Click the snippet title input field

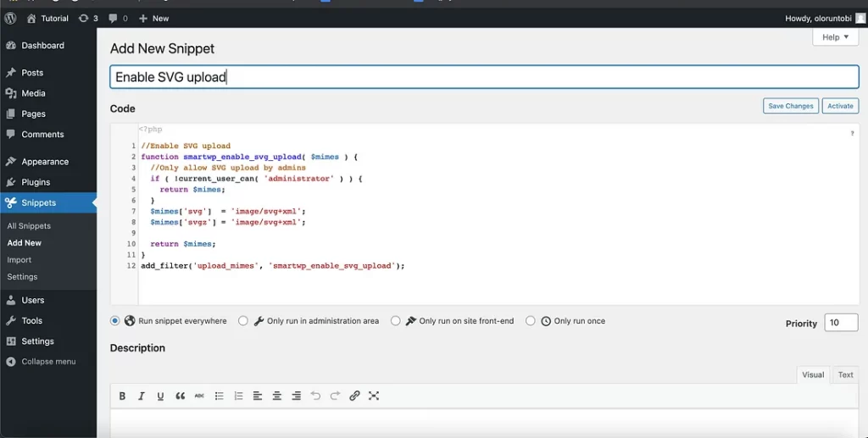click(484, 77)
